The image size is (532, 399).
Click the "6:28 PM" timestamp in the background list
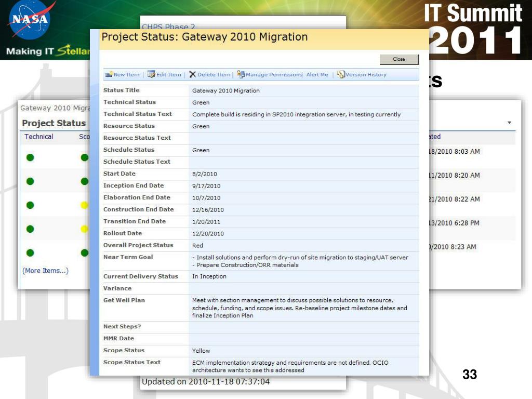click(467, 223)
